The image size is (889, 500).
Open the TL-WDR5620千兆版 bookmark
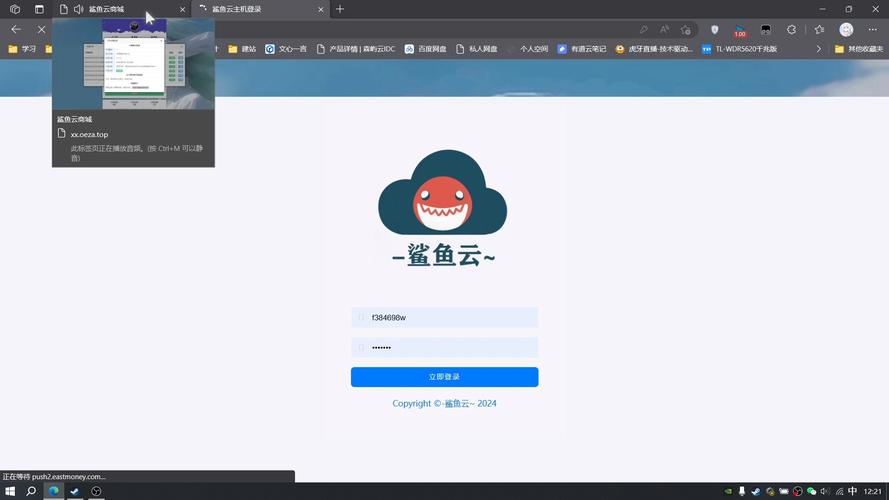[x=739, y=49]
